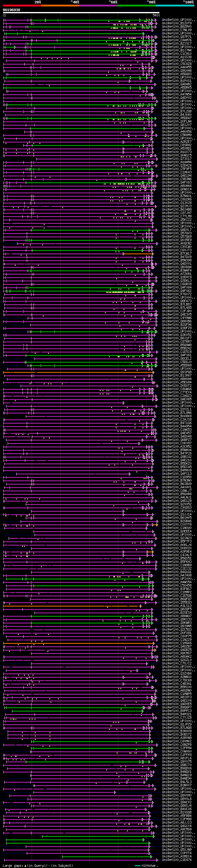This screenshot has width=197, height=868.
Task: Go to UniRef100_B1IR67
Action: 177,376
